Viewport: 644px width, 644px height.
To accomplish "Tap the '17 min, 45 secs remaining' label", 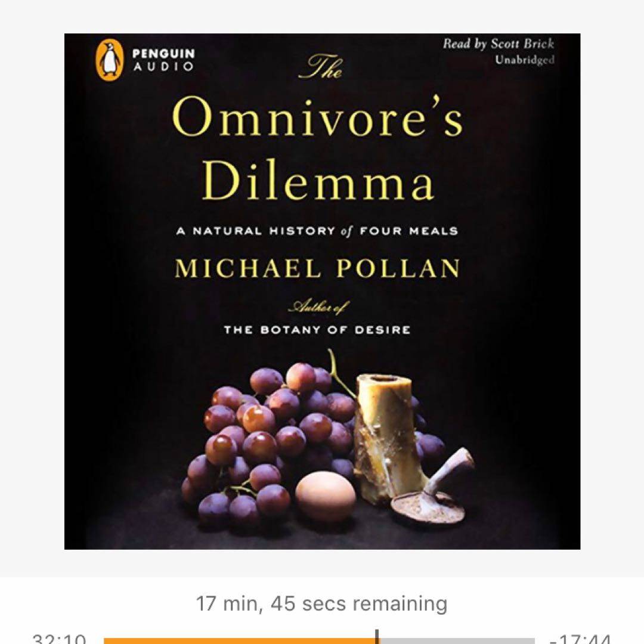I will tap(321, 603).
